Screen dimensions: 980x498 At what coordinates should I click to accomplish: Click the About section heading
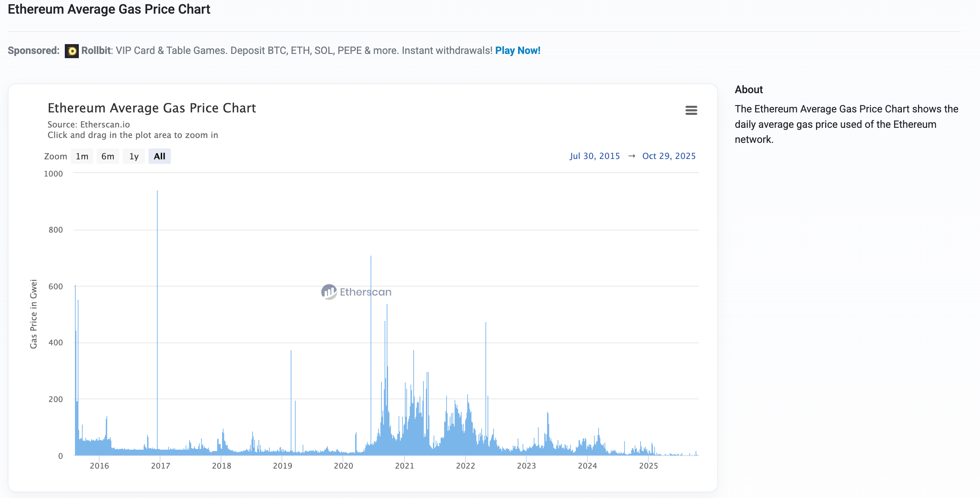(748, 90)
